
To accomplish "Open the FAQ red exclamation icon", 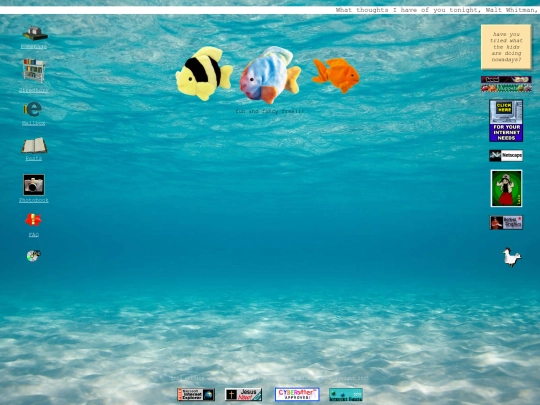I will [x=33, y=220].
